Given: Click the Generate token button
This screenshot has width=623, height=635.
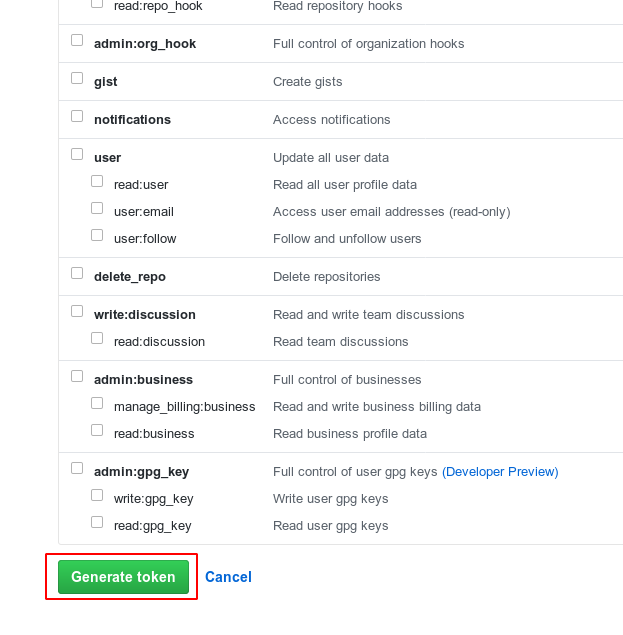Looking at the screenshot, I should pyautogui.click(x=123, y=577).
